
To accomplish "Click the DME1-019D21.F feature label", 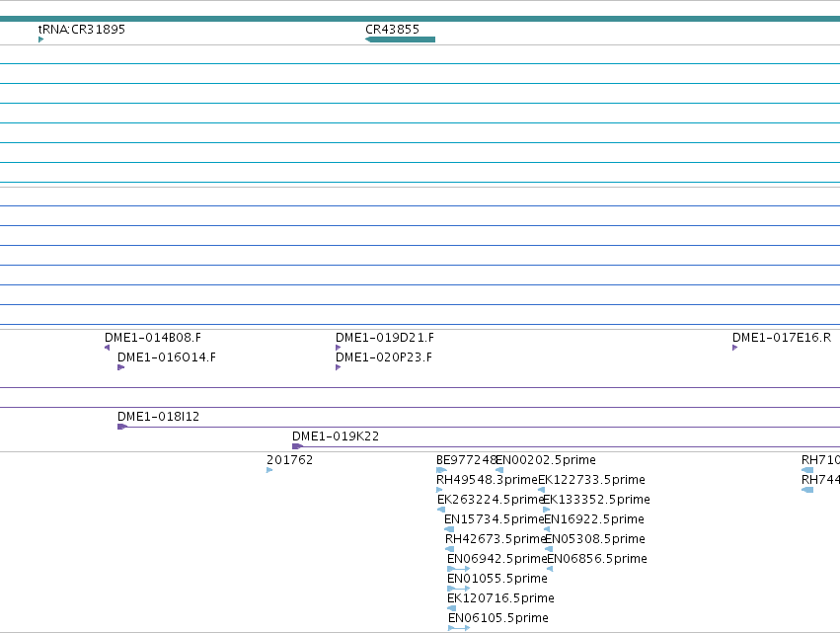I will coord(385,338).
